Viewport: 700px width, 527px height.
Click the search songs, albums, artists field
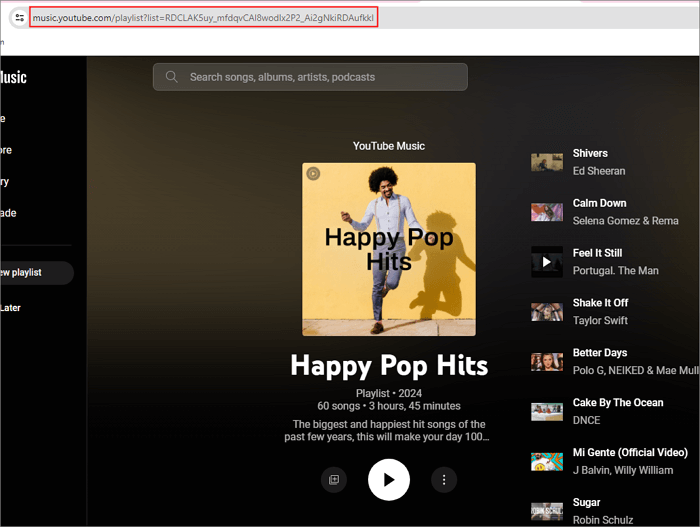pos(320,77)
